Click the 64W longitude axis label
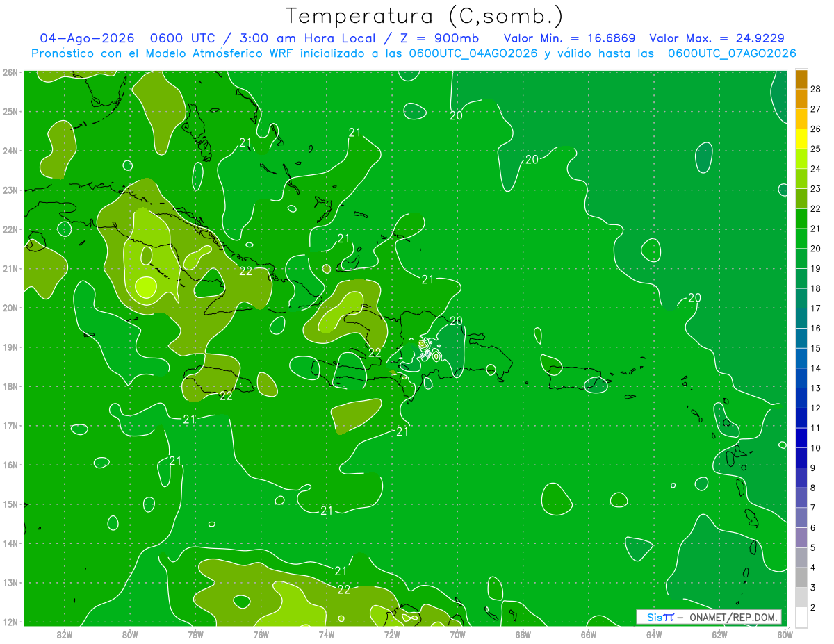Image resolution: width=834 pixels, height=644 pixels. pos(654,634)
